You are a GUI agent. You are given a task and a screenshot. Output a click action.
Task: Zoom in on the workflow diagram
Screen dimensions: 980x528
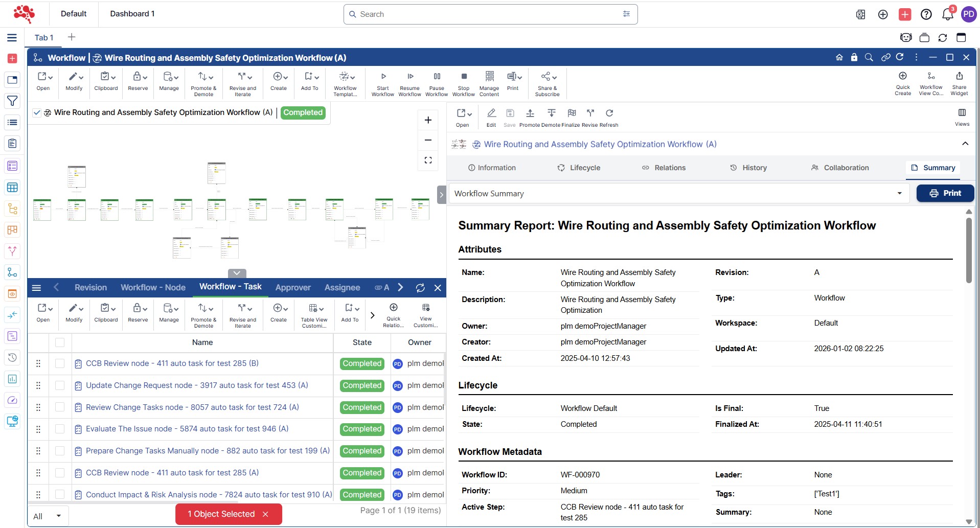428,120
